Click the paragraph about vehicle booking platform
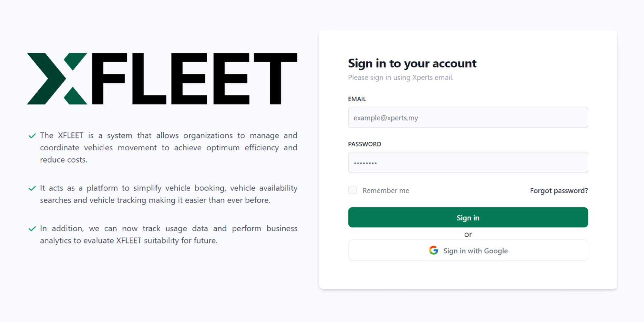This screenshot has height=322, width=644. (x=168, y=194)
